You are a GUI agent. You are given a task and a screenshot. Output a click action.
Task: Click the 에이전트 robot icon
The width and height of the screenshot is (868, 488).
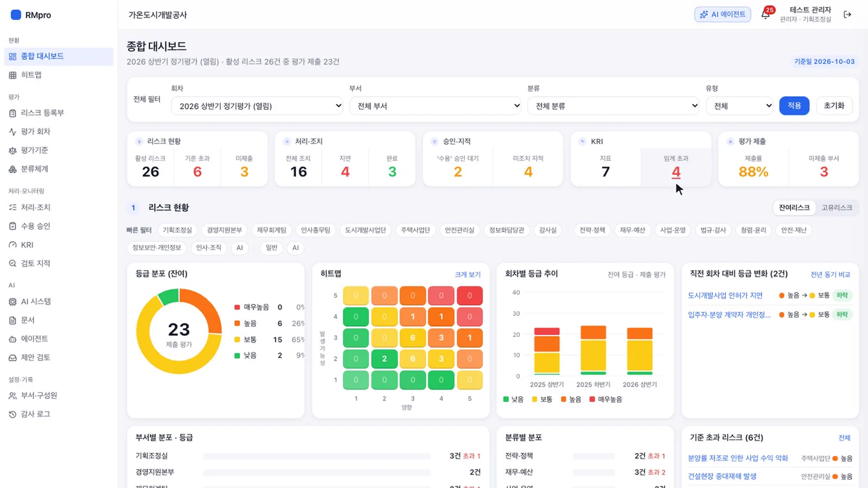pyautogui.click(x=12, y=339)
